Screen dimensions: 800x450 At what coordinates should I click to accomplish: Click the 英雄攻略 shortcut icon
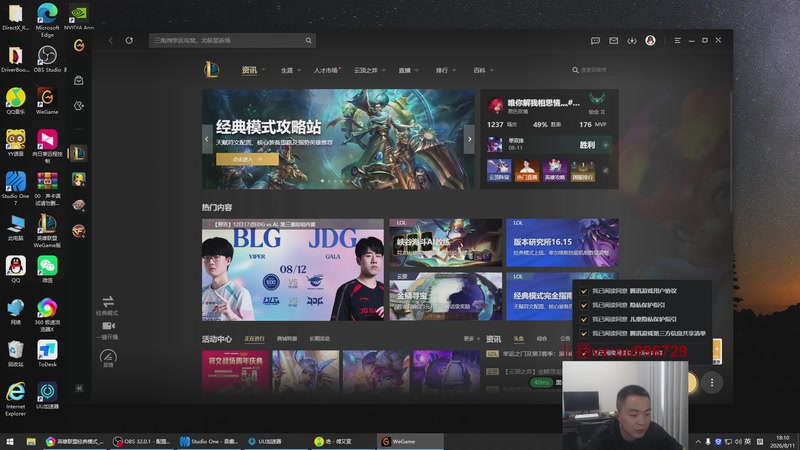pyautogui.click(x=555, y=170)
